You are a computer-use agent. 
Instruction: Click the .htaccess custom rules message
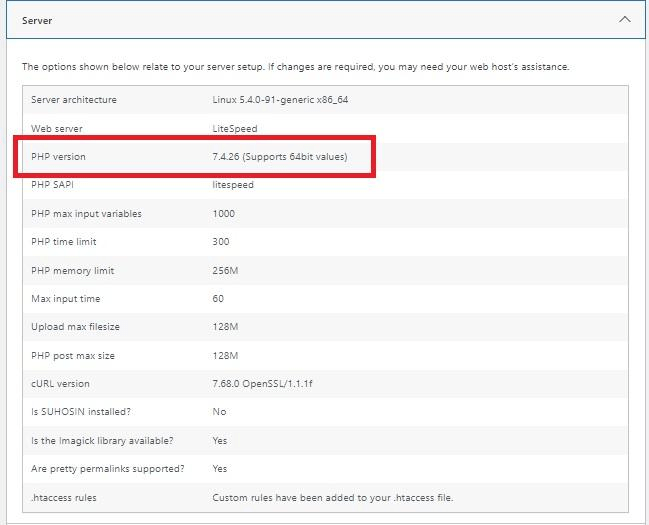click(x=332, y=497)
